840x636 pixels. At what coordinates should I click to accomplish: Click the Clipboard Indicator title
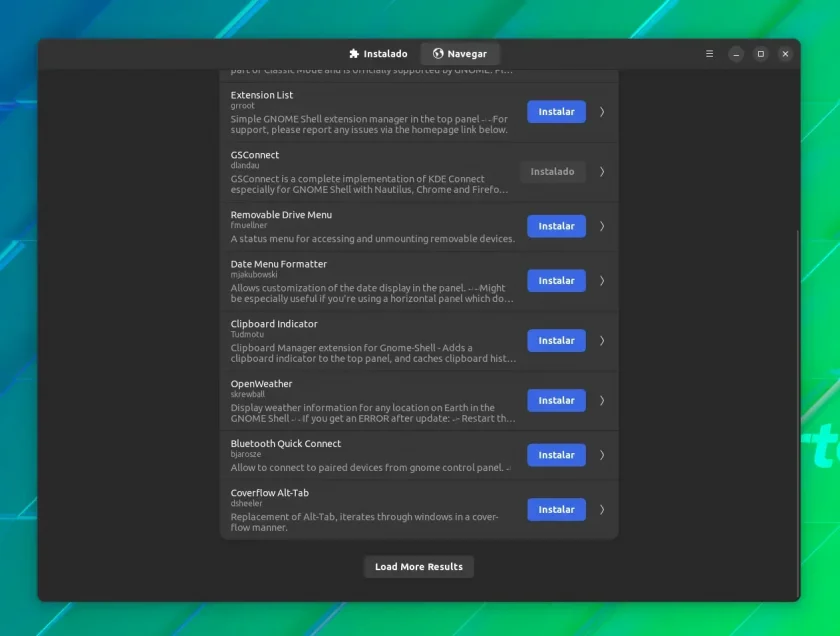pyautogui.click(x=274, y=324)
